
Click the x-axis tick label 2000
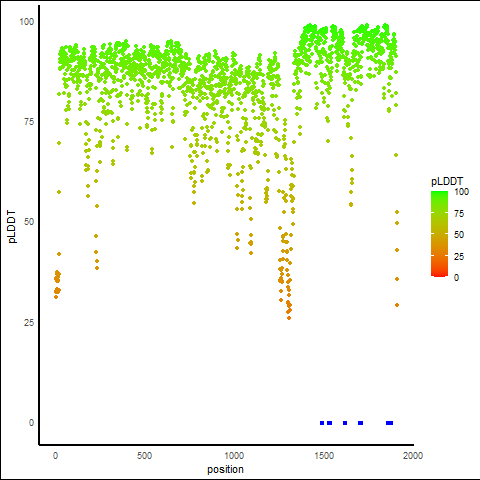tap(413, 456)
